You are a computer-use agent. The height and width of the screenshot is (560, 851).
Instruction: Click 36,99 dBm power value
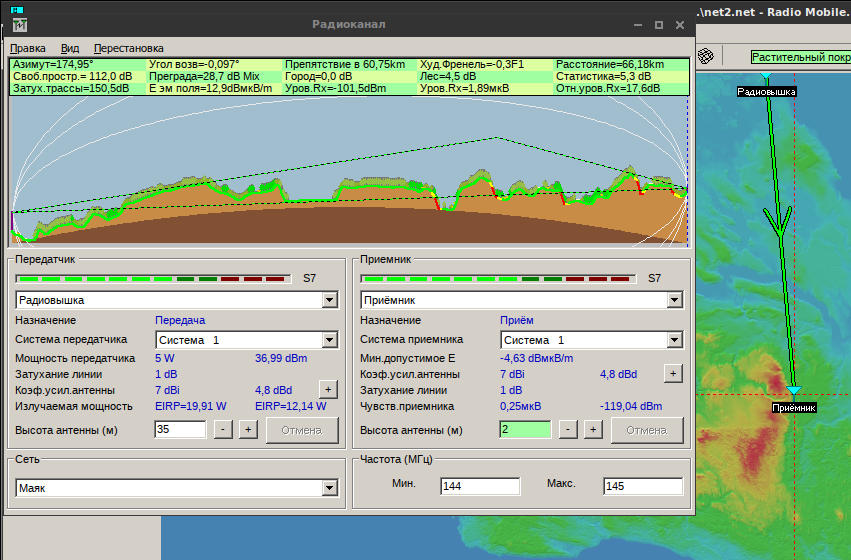pos(281,358)
